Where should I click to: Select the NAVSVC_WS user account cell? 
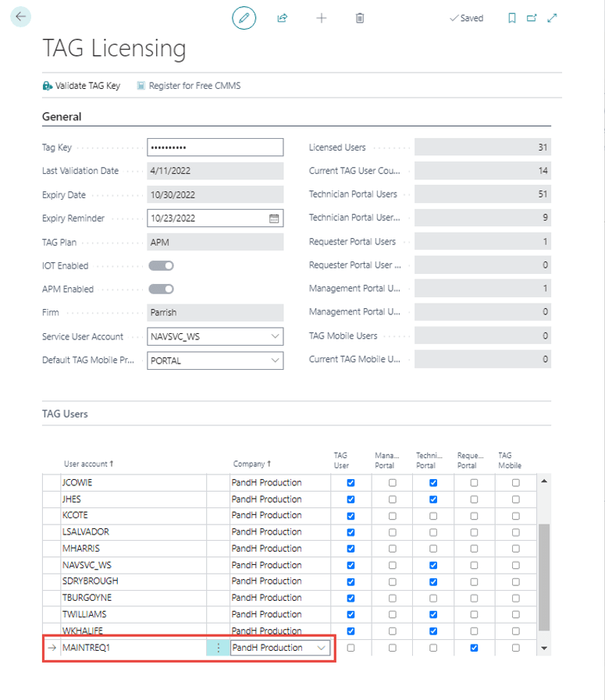point(133,565)
